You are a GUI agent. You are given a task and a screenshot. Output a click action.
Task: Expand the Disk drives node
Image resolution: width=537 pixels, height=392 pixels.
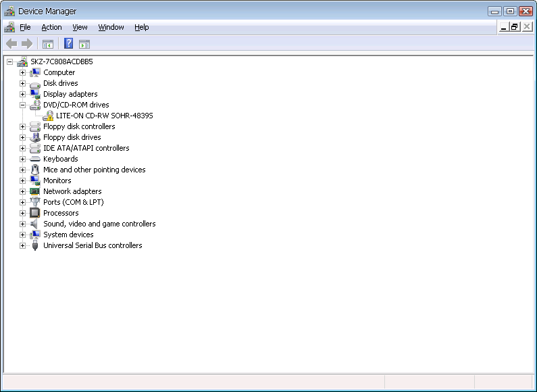[22, 84]
